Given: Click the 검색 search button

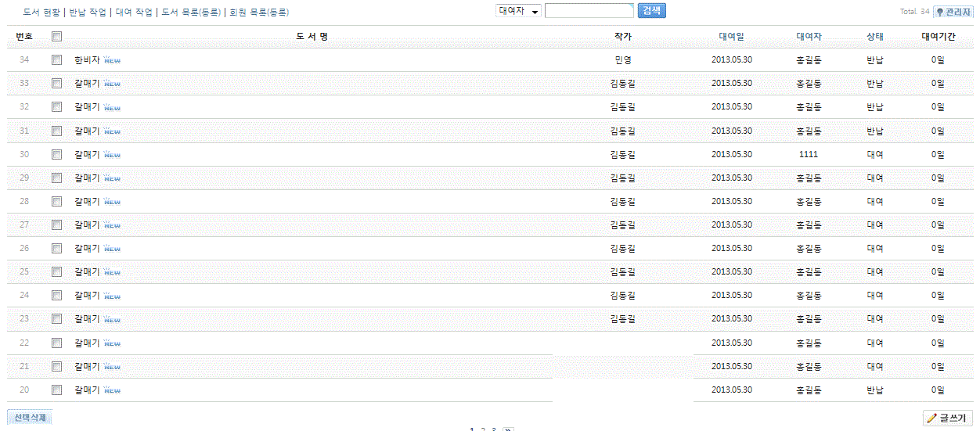Looking at the screenshot, I should (x=652, y=10).
